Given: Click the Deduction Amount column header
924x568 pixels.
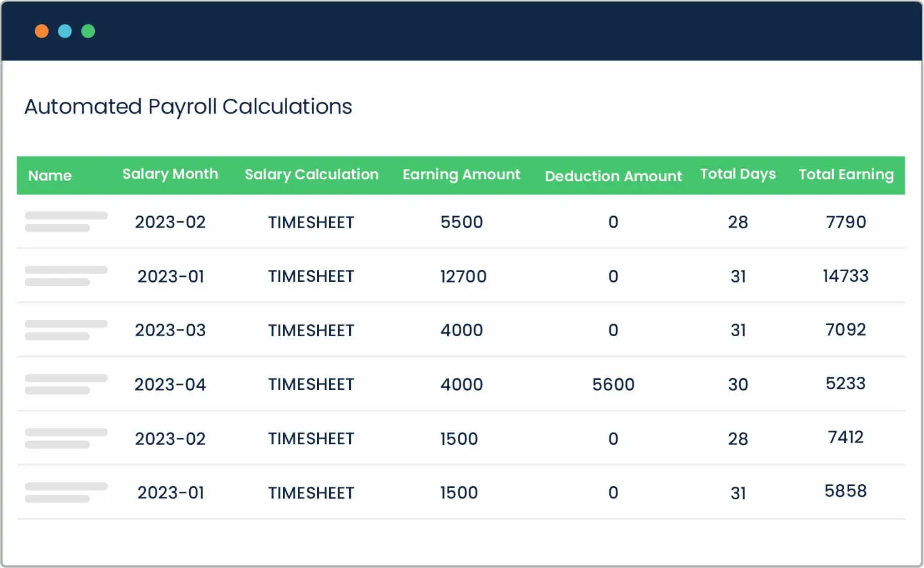Looking at the screenshot, I should point(613,176).
